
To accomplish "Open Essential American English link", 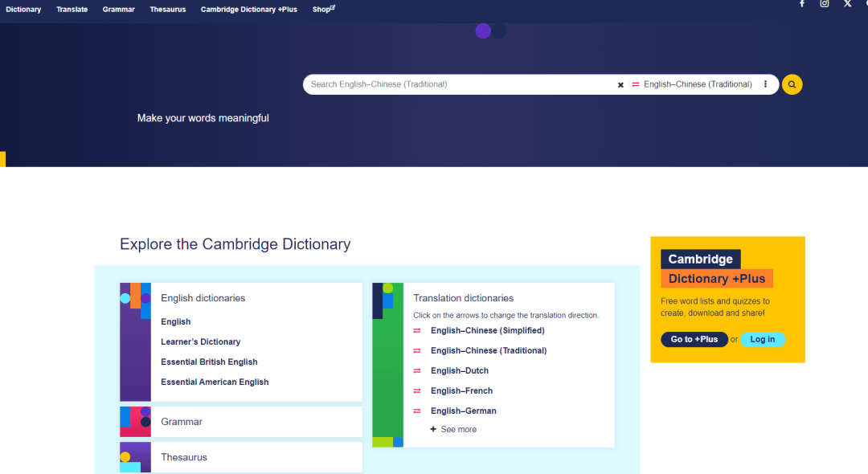I will click(215, 382).
